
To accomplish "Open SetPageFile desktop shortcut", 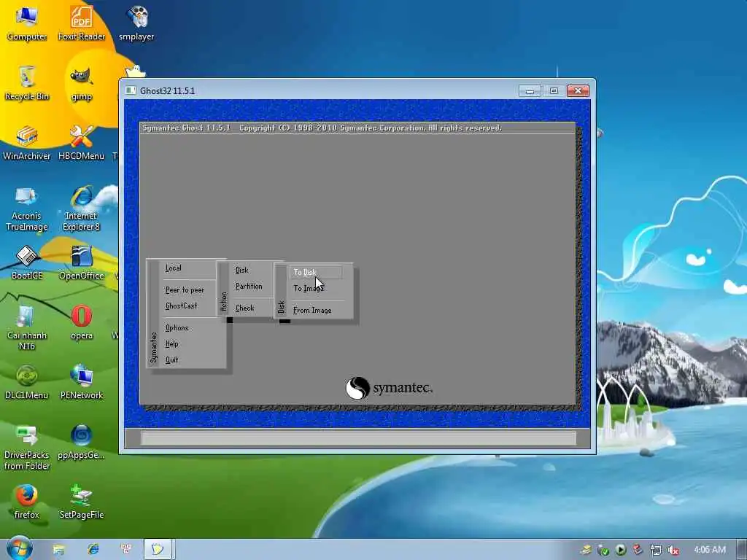I will click(x=82, y=502).
